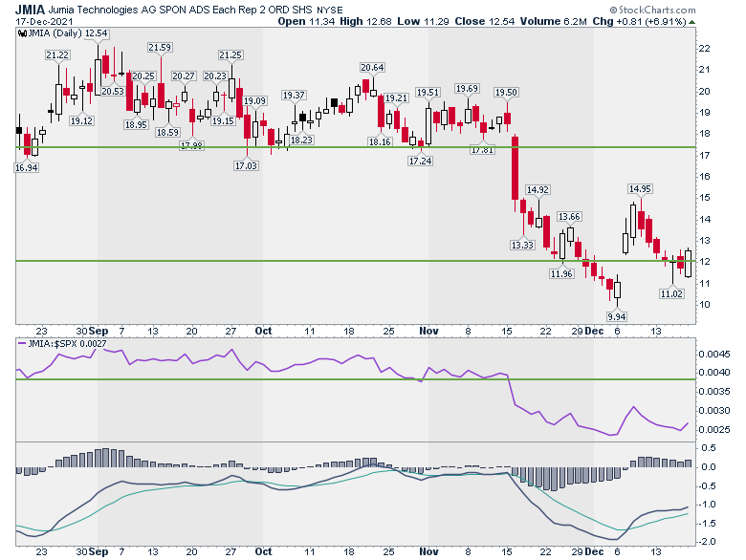This screenshot has width=746, height=560.
Task: Click the 17.03 low price label
Action: click(x=246, y=165)
